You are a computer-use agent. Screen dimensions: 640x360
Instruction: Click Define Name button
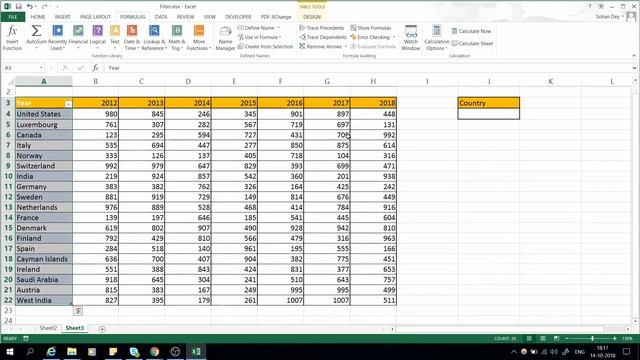(256, 28)
